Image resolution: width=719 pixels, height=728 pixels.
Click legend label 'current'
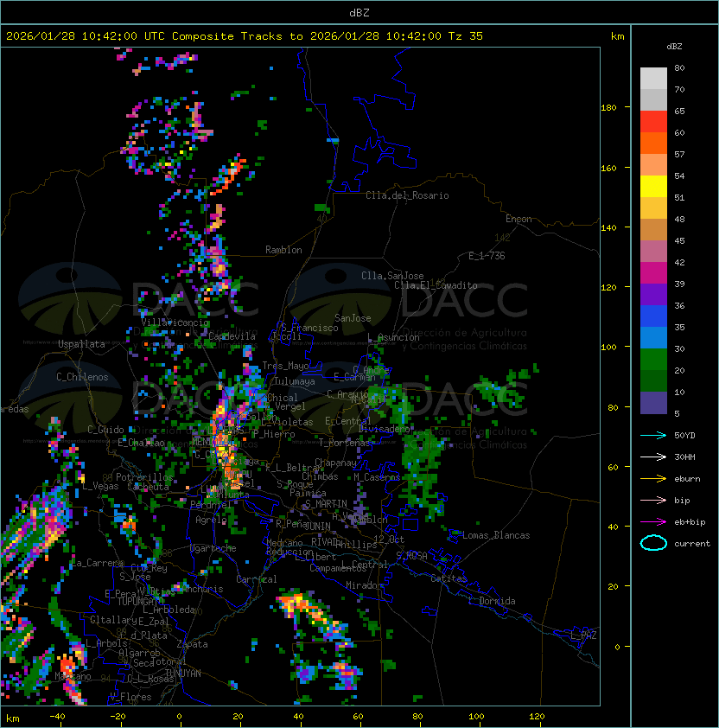692,544
